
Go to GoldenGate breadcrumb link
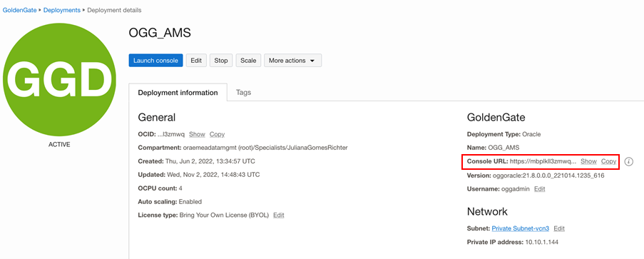[19, 10]
